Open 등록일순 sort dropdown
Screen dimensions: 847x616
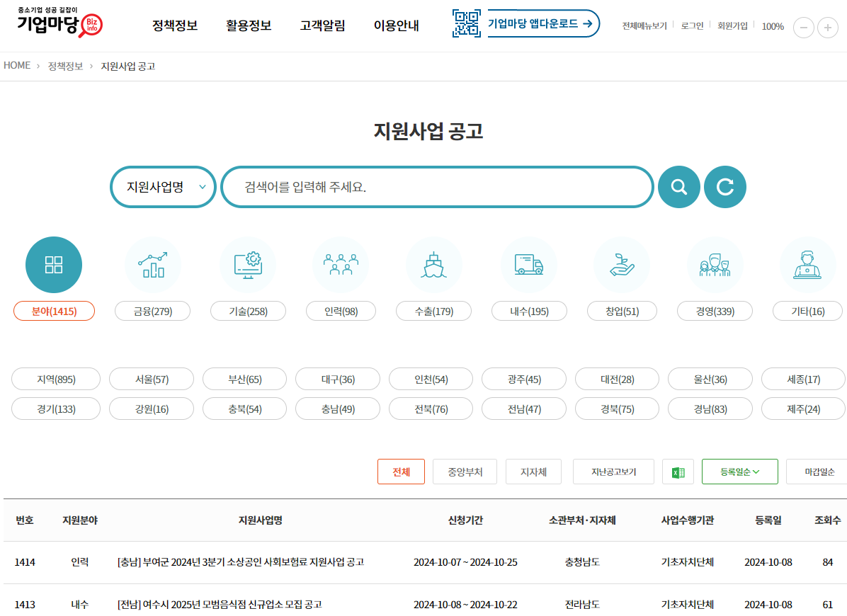(739, 472)
